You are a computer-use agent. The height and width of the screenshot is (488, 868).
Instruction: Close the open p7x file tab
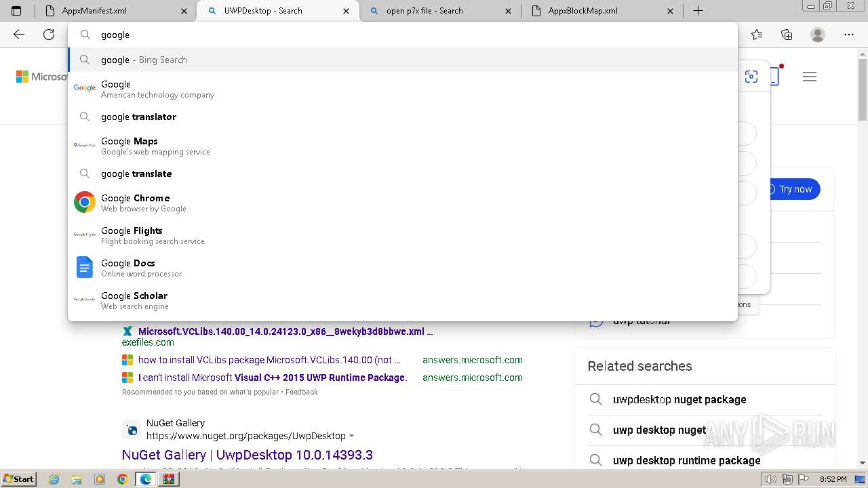509,11
